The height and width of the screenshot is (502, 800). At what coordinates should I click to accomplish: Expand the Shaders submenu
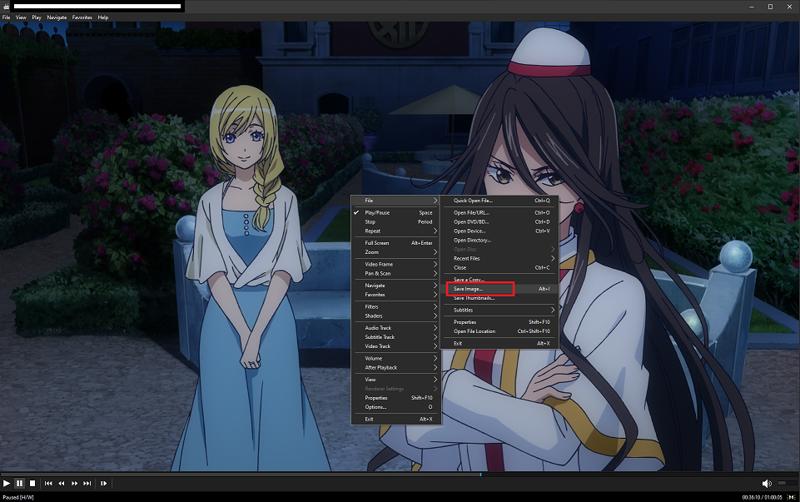(x=396, y=316)
